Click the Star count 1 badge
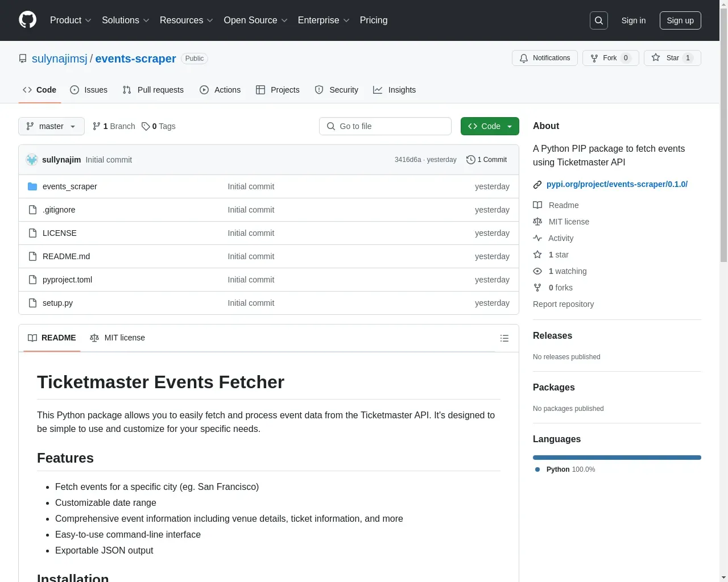The height and width of the screenshot is (582, 728). point(688,58)
